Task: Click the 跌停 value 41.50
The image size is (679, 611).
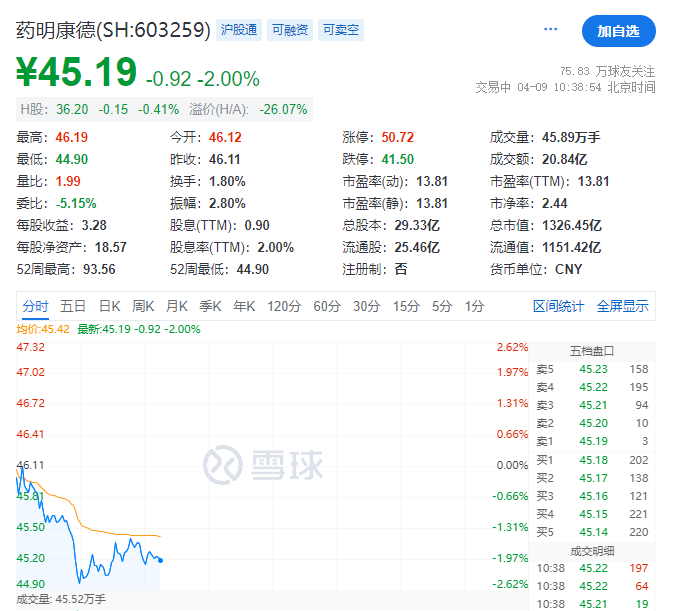Action: click(398, 159)
